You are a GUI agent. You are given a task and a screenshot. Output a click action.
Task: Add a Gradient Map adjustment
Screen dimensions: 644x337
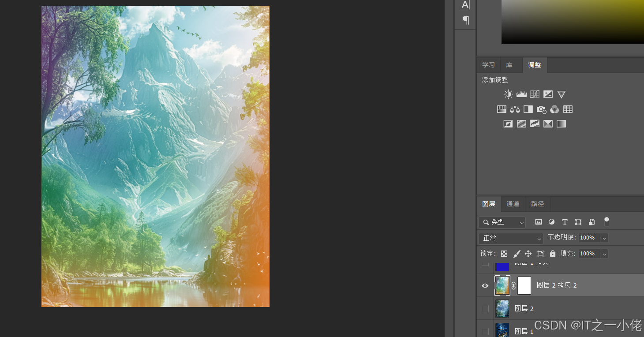coord(561,124)
